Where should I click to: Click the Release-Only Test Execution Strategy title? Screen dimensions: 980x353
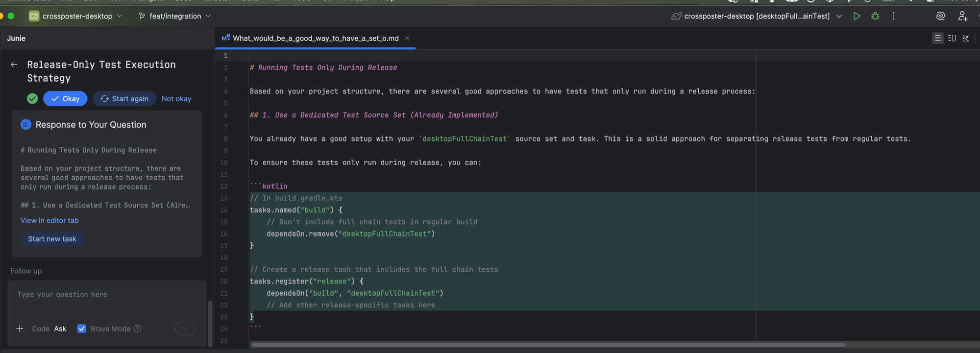tap(101, 71)
